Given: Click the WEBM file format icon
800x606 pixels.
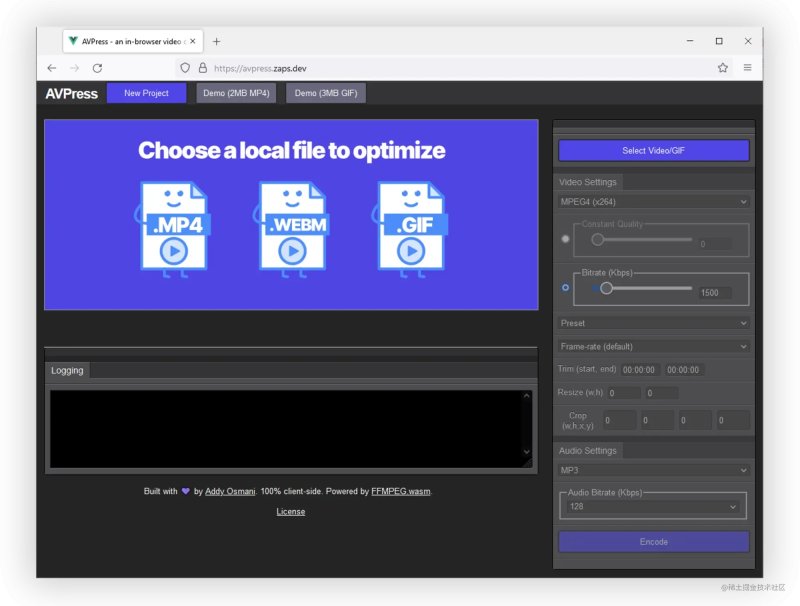Looking at the screenshot, I should pyautogui.click(x=292, y=229).
